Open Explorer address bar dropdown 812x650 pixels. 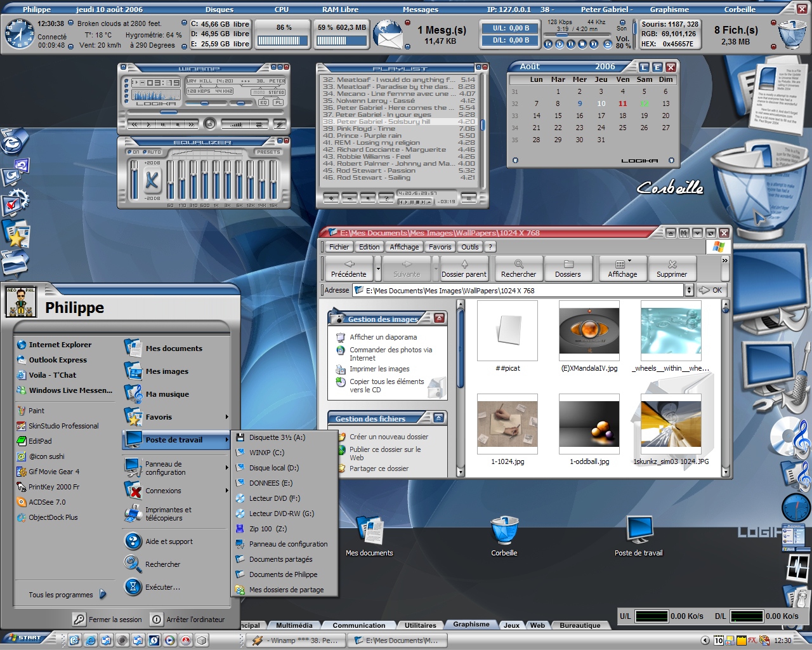click(689, 290)
